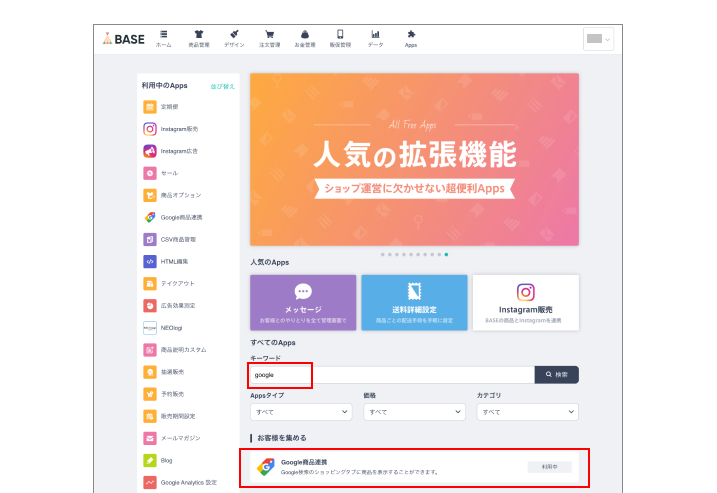Open Apps puzzle-piece menu item
The width and height of the screenshot is (717, 493).
coord(411,39)
